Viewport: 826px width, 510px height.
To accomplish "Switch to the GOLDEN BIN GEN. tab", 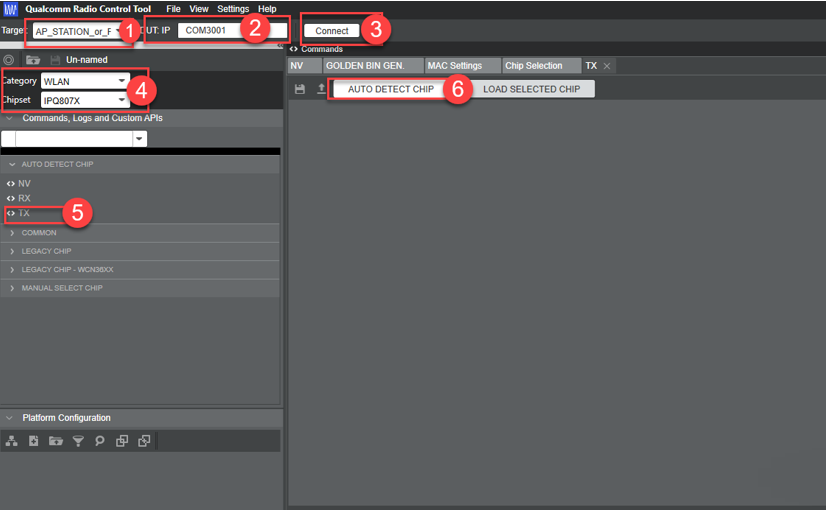I will point(373,66).
